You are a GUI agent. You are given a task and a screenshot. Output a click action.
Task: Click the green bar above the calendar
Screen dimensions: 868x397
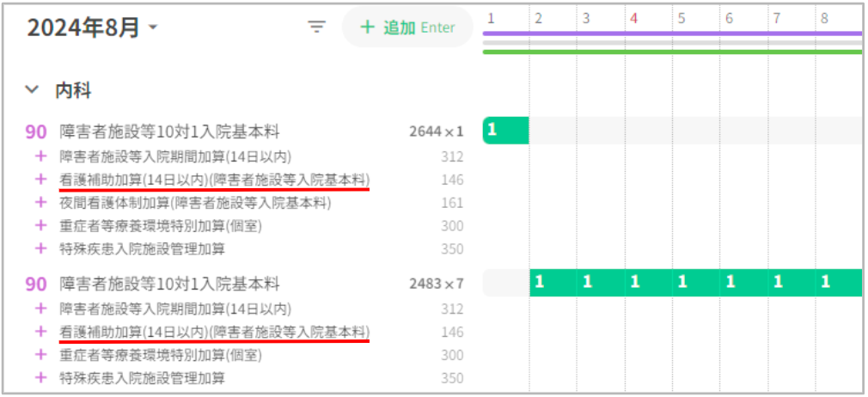(672, 52)
